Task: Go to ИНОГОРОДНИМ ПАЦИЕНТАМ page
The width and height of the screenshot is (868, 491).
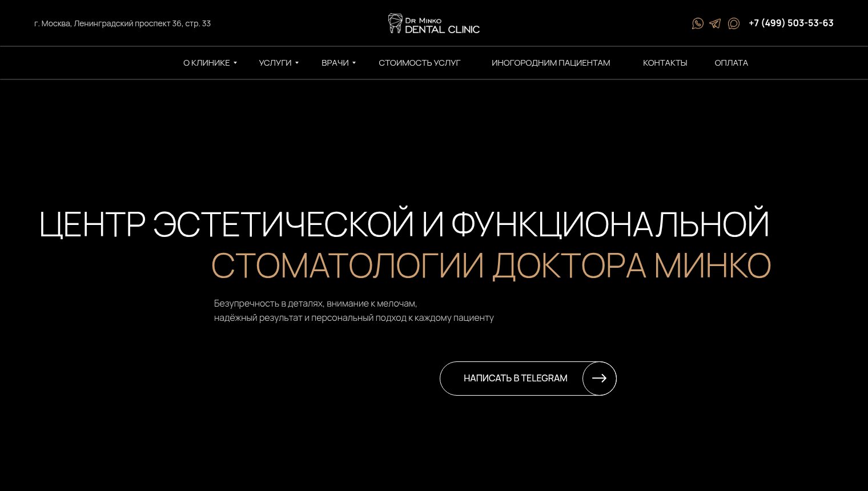Action: pos(550,63)
